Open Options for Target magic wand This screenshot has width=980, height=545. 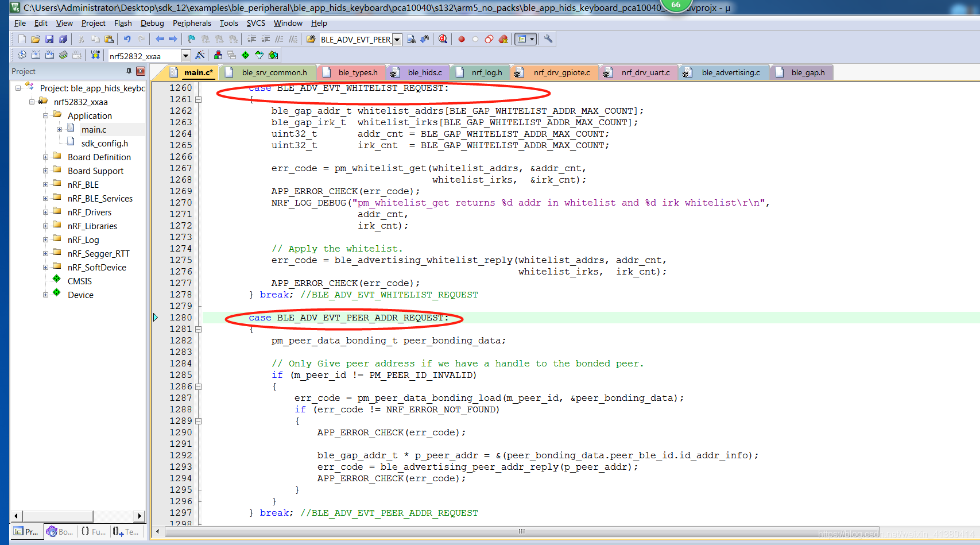click(x=200, y=55)
